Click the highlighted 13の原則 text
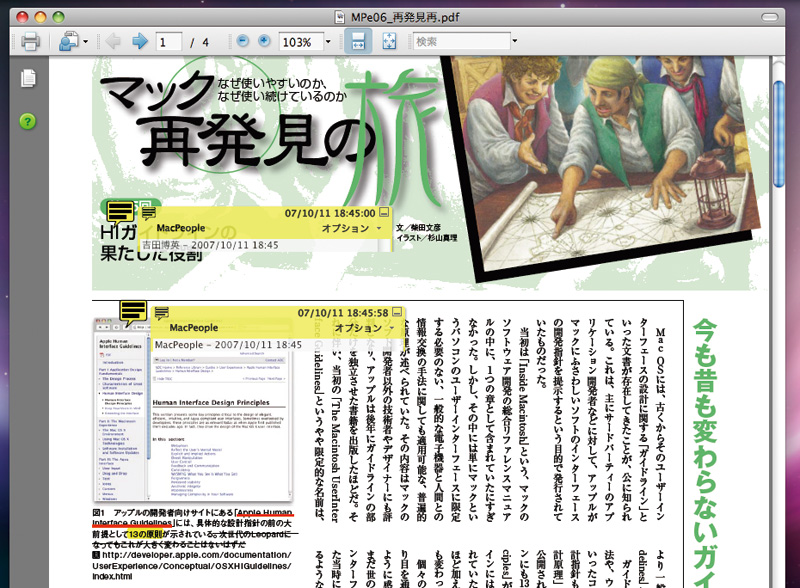 tap(145, 534)
